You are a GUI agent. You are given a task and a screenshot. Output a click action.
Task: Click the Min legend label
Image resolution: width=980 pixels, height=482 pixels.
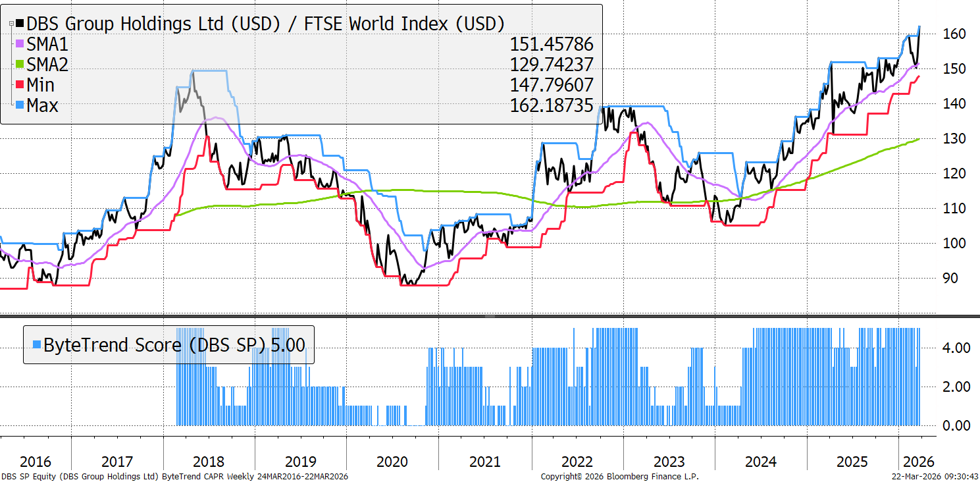pos(41,86)
